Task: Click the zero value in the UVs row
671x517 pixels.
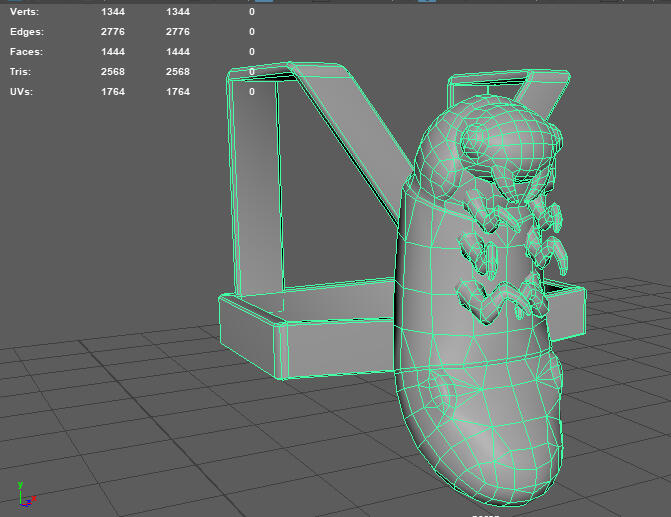Action: tap(252, 92)
